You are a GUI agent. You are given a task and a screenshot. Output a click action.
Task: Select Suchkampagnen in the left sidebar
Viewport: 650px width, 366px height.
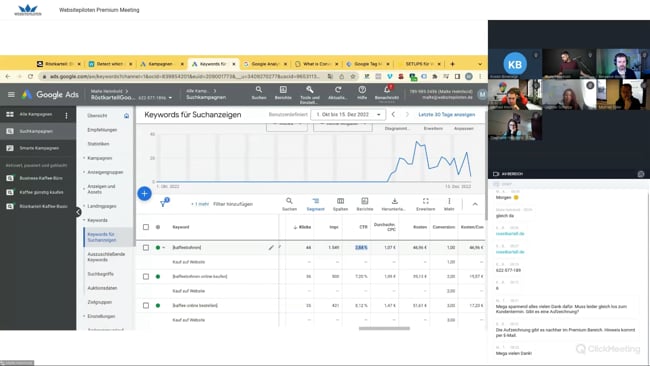tap(38, 131)
